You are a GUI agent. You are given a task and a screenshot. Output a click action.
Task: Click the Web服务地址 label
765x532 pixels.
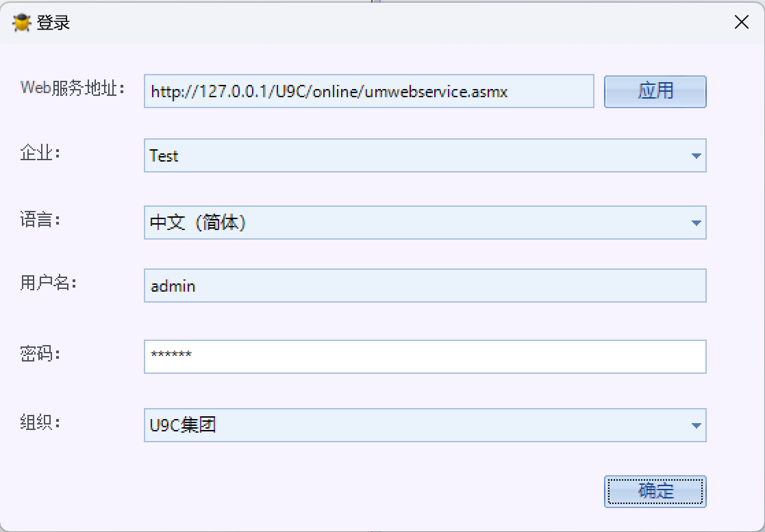pos(73,88)
